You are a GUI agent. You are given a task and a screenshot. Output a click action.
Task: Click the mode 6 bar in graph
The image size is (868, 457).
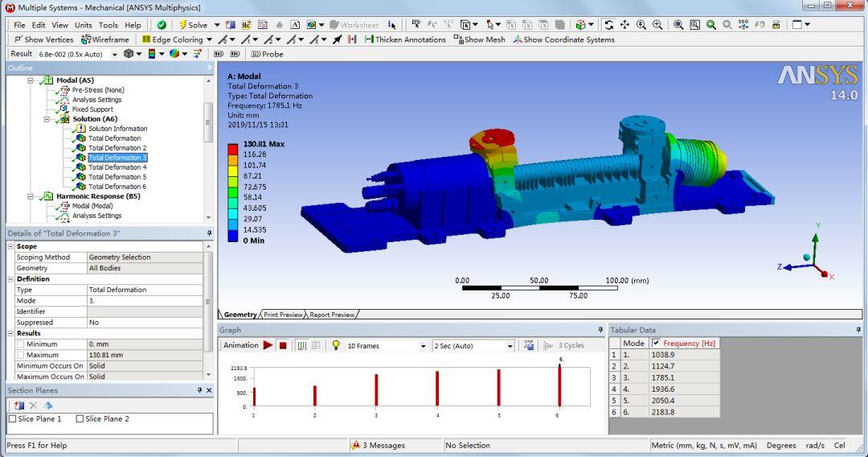coord(559,385)
